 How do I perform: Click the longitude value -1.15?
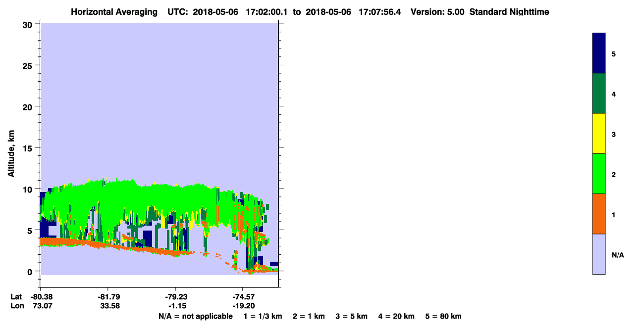tap(176, 306)
